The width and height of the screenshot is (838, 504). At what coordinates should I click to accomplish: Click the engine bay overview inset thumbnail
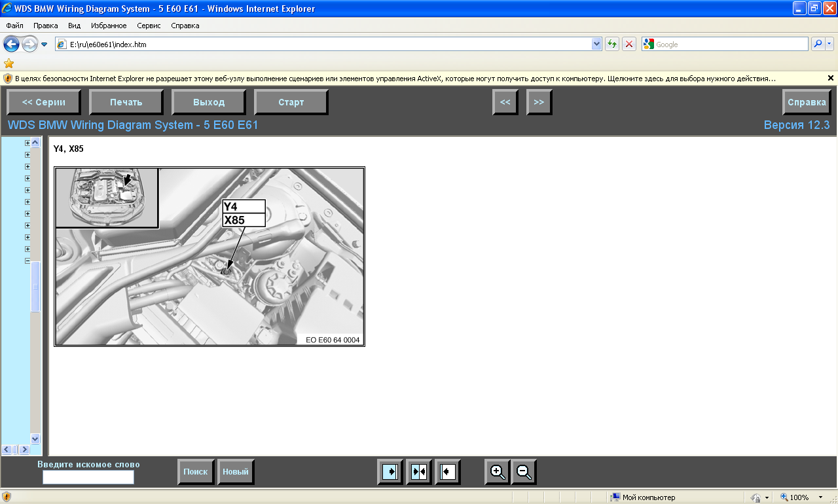click(107, 198)
